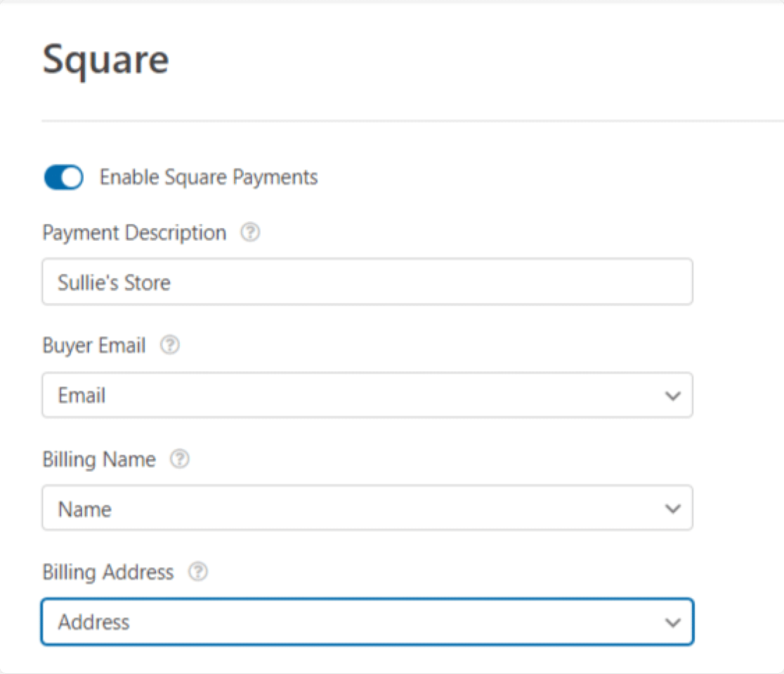Click the Enable Square Payments label
The width and height of the screenshot is (784, 674).
(209, 178)
